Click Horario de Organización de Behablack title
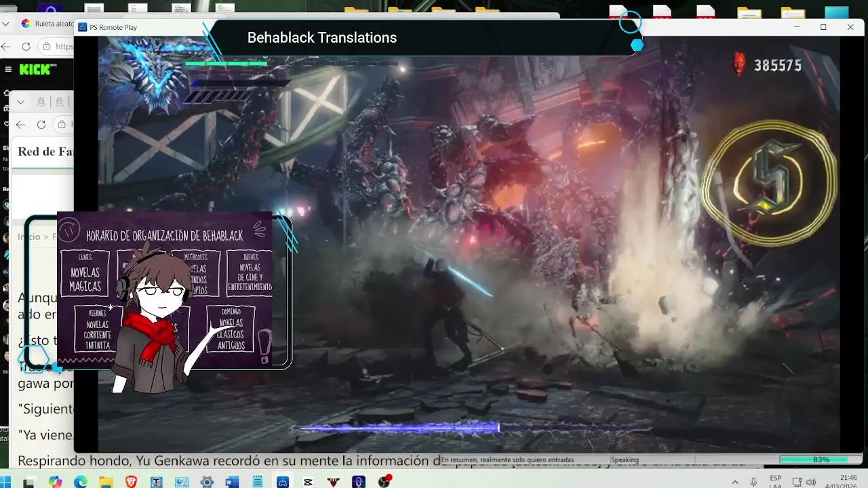 (164, 236)
